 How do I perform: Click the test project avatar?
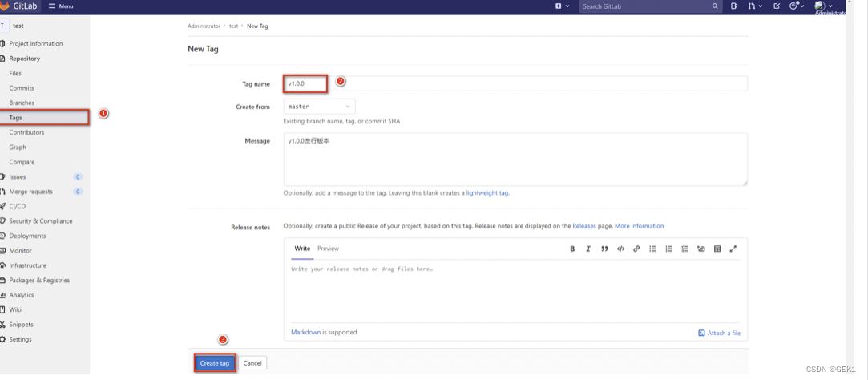(x=3, y=26)
